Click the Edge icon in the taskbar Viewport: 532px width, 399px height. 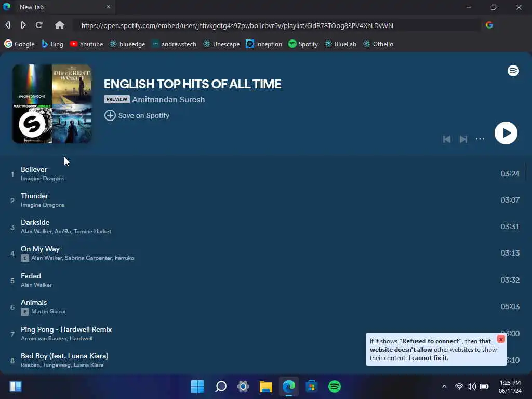[289, 387]
